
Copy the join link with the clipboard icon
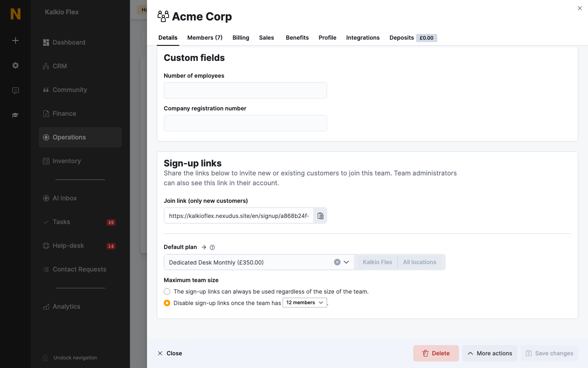(321, 216)
